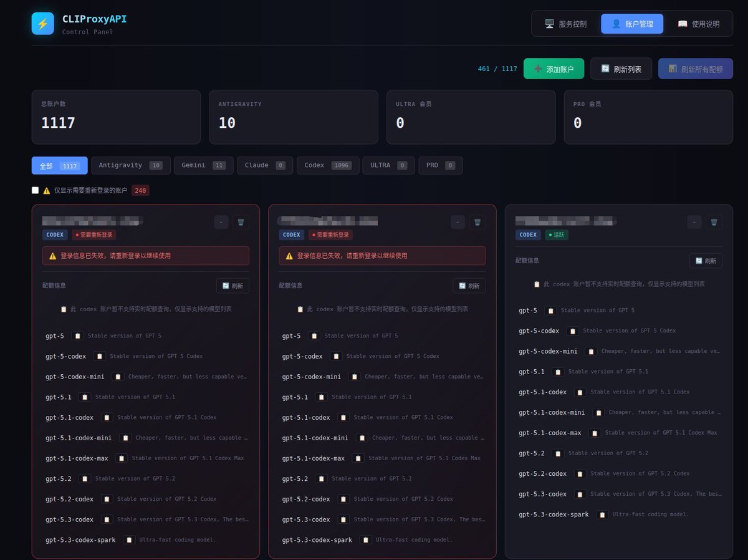This screenshot has width=748, height=560.
Task: Copy gpt-5.1-codex-mini in the 活跃 card
Action: pos(598,413)
